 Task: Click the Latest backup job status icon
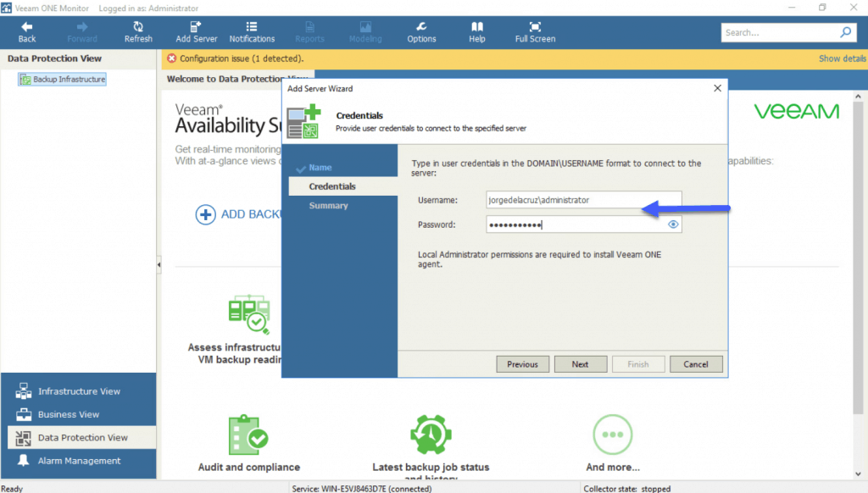coord(431,435)
